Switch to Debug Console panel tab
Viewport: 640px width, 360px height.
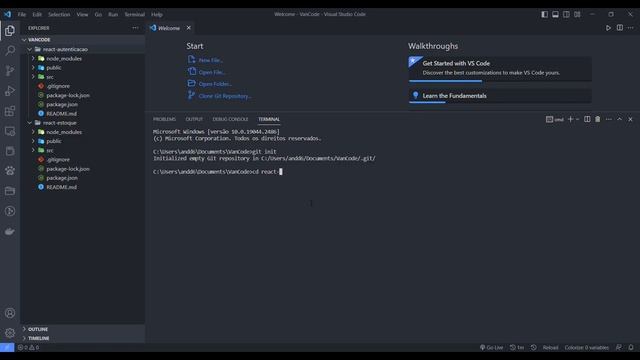tap(230, 119)
